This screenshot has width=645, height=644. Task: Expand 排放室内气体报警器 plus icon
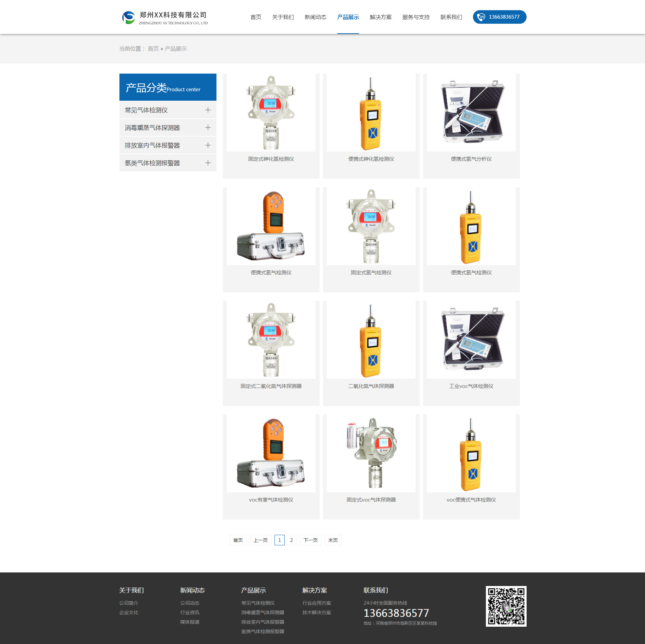tap(208, 145)
